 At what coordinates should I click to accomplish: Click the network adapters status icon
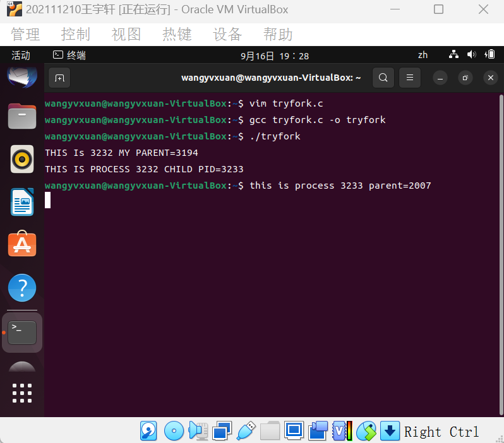pyautogui.click(x=222, y=431)
